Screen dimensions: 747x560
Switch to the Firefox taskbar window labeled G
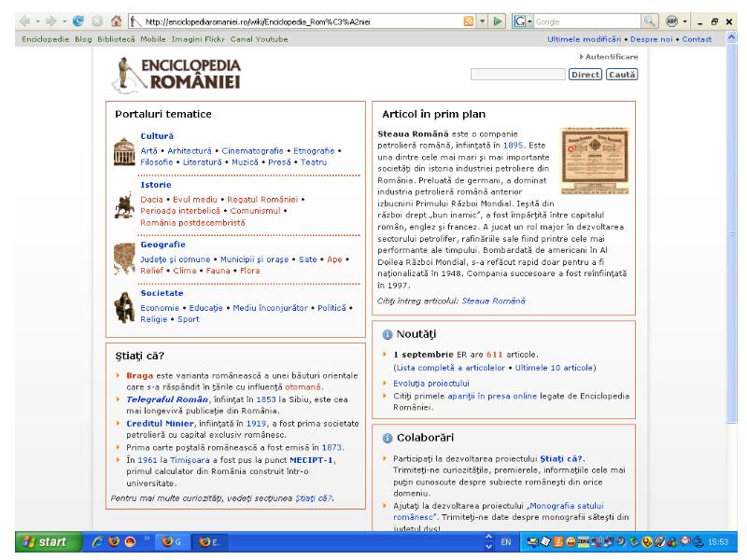(x=172, y=542)
